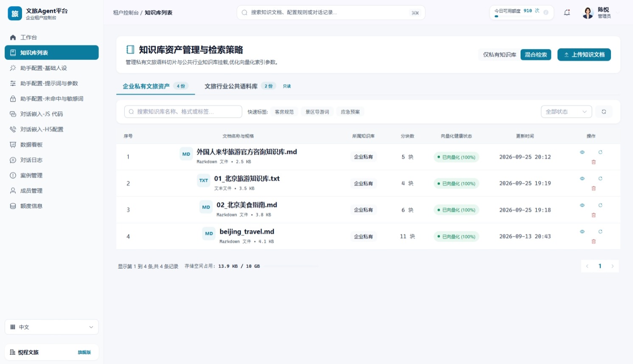Open 额度信息 in the sidebar
This screenshot has height=364, width=633.
(52, 206)
